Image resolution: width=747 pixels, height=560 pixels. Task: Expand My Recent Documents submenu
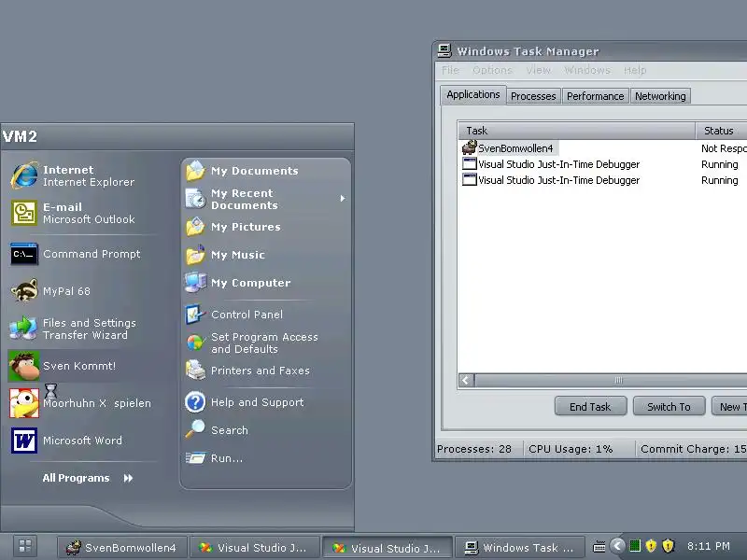[343, 199]
